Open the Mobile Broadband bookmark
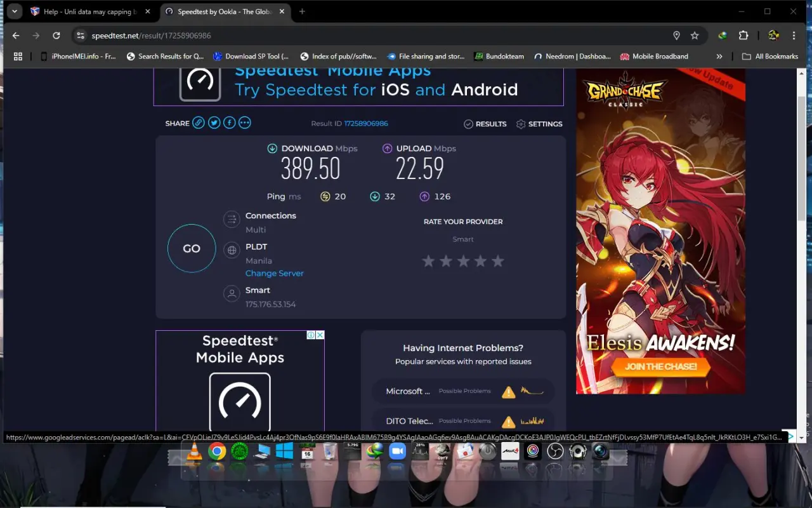Viewport: 812px width, 508px height. (x=654, y=56)
